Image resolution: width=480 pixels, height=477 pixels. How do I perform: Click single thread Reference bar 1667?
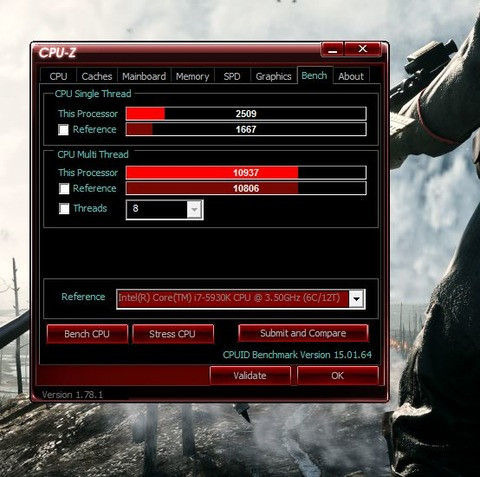246,129
